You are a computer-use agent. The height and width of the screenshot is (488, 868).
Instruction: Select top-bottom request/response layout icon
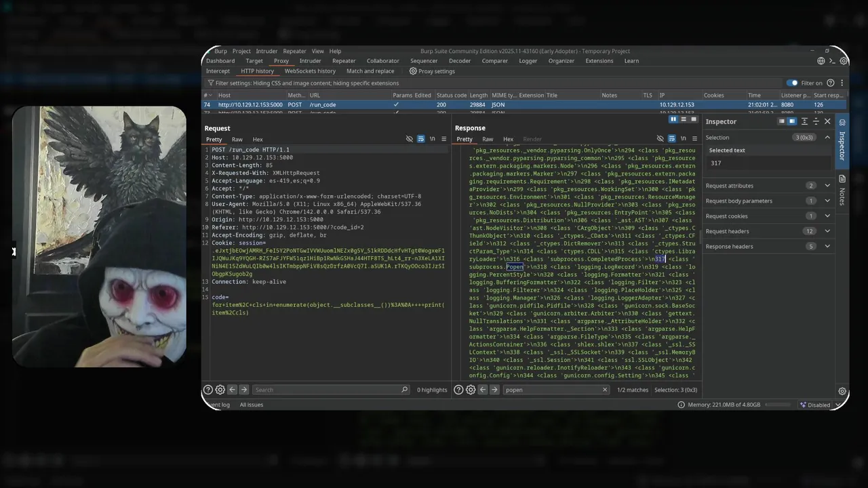(683, 119)
